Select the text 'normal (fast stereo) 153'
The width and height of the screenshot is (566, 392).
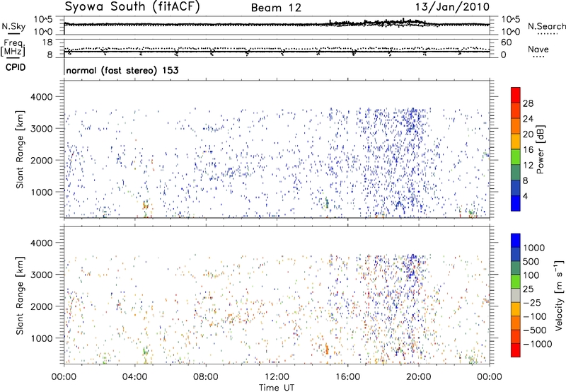pos(122,70)
